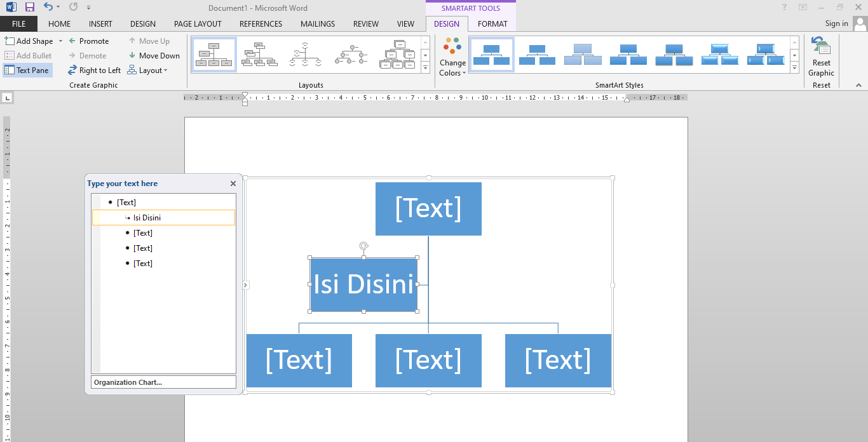Go to the REFERENCES tab
868x442 pixels.
click(261, 24)
